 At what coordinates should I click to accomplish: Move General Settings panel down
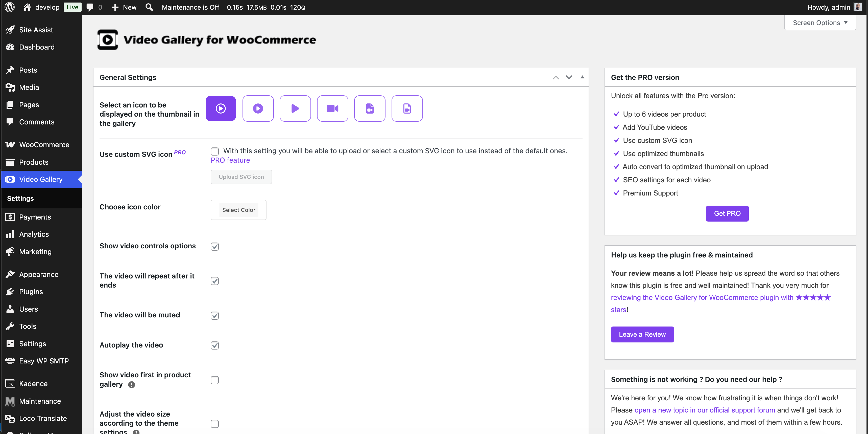pos(569,77)
